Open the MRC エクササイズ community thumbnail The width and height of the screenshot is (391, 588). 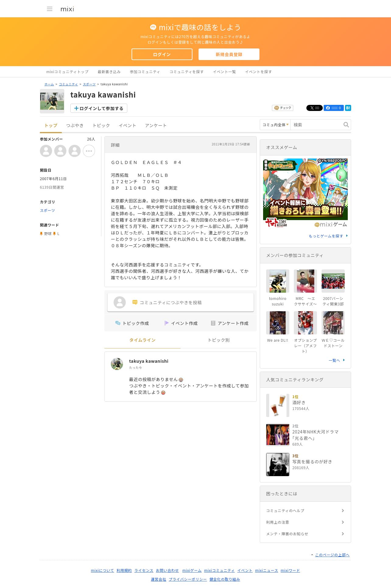click(305, 281)
